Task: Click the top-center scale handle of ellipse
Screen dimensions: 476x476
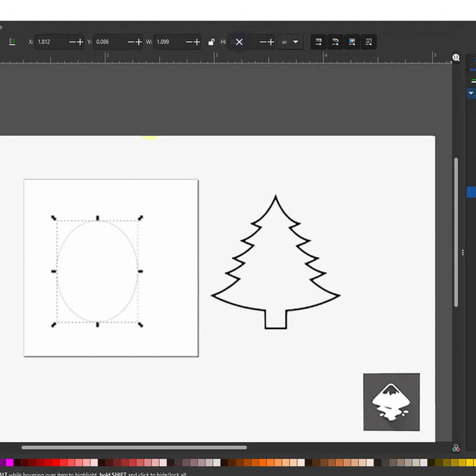Action: 97,218
